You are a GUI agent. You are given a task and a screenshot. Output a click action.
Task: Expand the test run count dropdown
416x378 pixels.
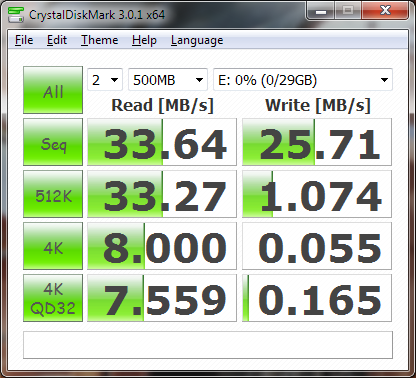(105, 80)
